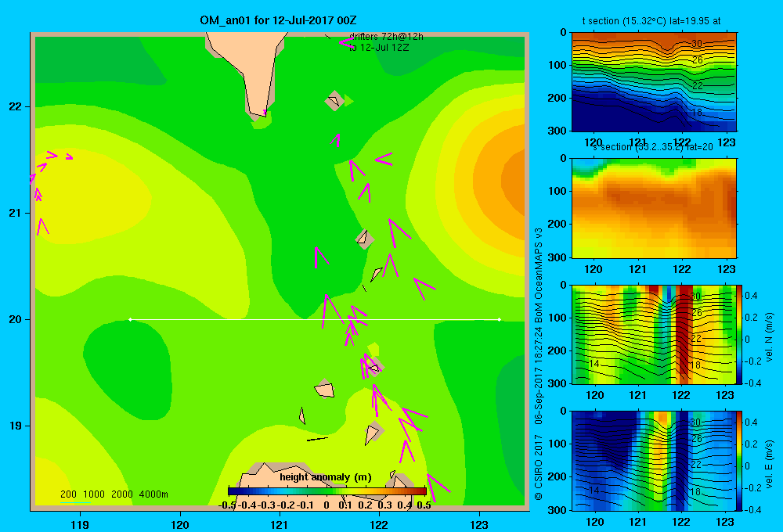This screenshot has width=783, height=532.
Task: Click the 'to 12-Jul 12Z' label
Action: point(379,48)
